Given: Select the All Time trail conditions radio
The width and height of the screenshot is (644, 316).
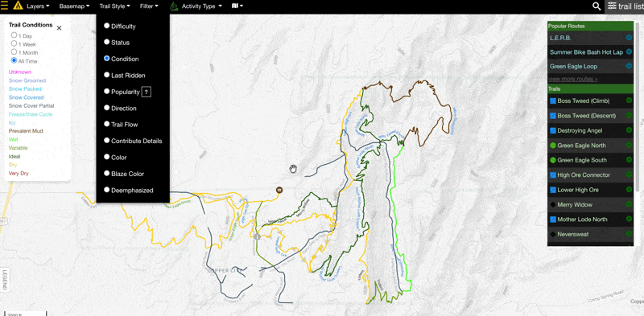Looking at the screenshot, I should point(14,60).
